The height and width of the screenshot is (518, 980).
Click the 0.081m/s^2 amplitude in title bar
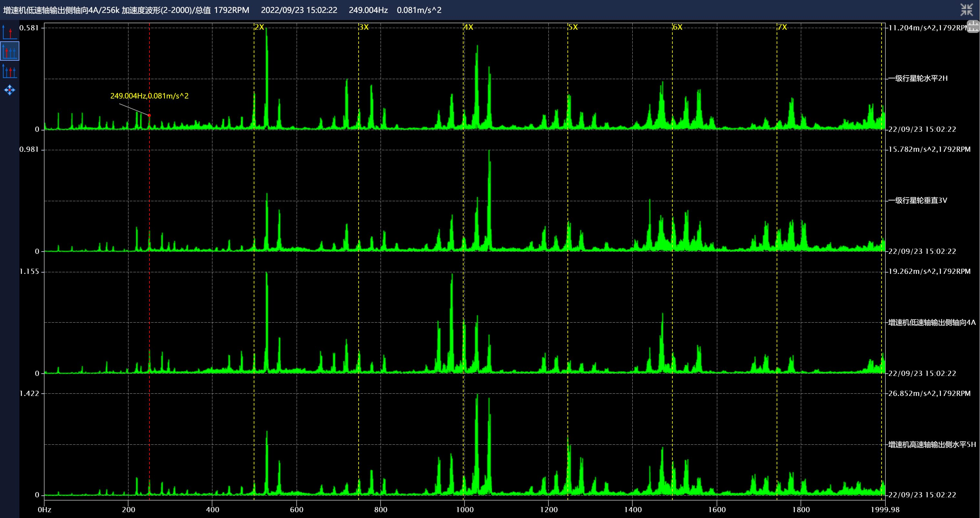click(419, 10)
